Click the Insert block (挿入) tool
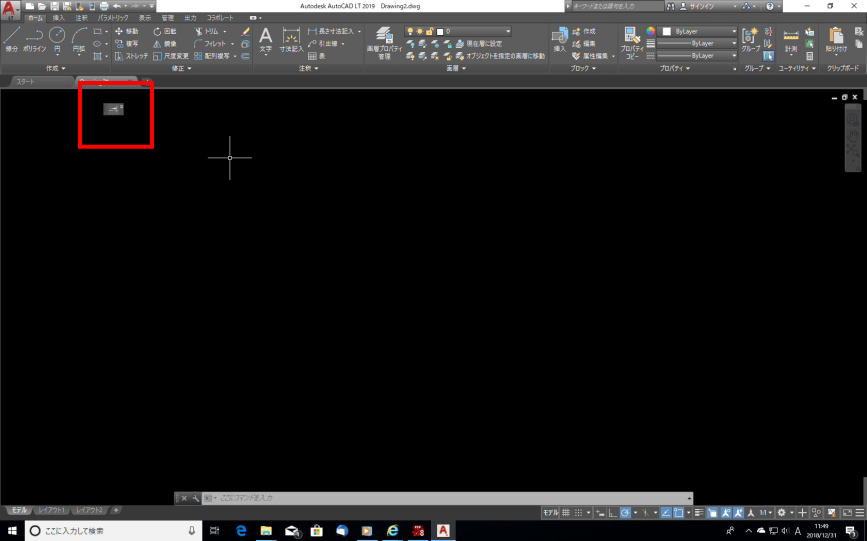The height and width of the screenshot is (541, 867). [560, 40]
